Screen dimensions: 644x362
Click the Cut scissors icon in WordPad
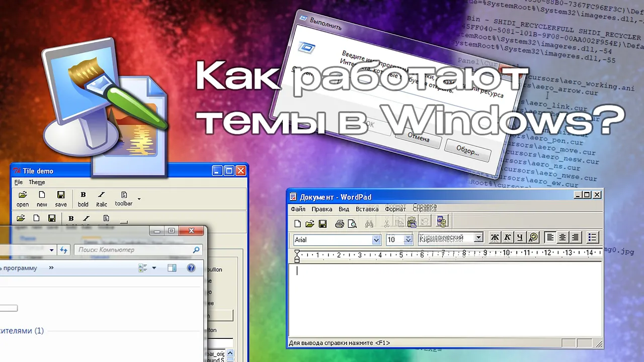386,223
